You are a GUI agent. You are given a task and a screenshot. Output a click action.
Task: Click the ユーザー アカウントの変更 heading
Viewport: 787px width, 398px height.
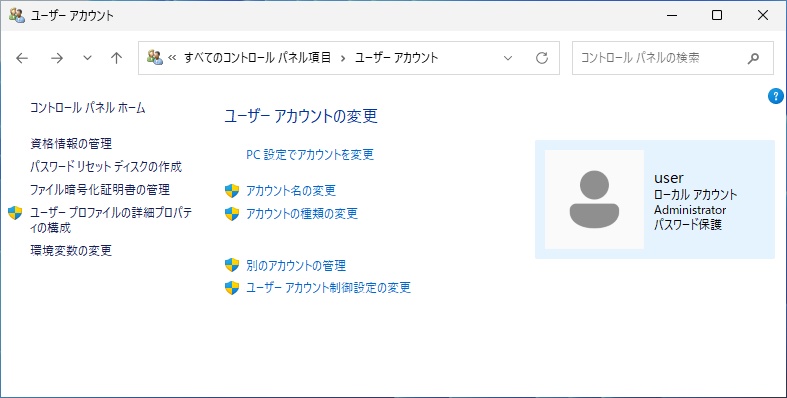click(301, 116)
